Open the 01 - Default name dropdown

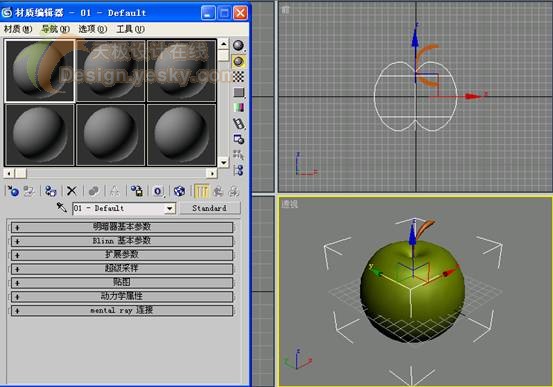point(170,208)
